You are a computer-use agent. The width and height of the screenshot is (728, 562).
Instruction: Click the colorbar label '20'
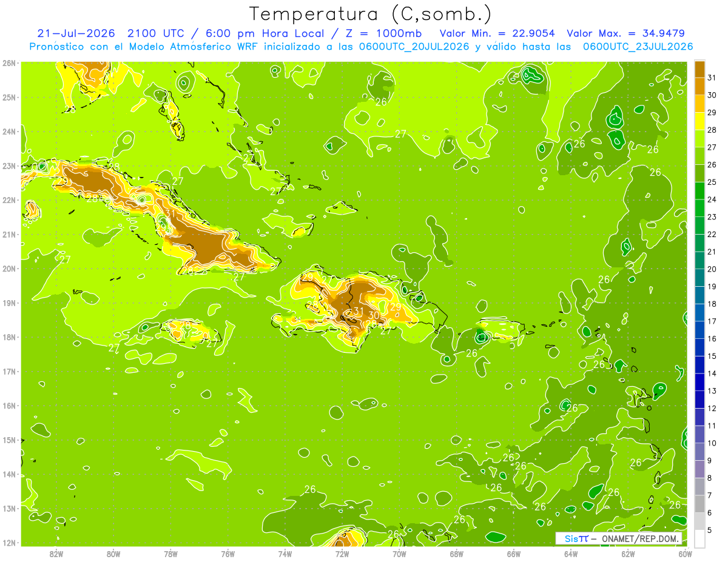pyautogui.click(x=712, y=269)
